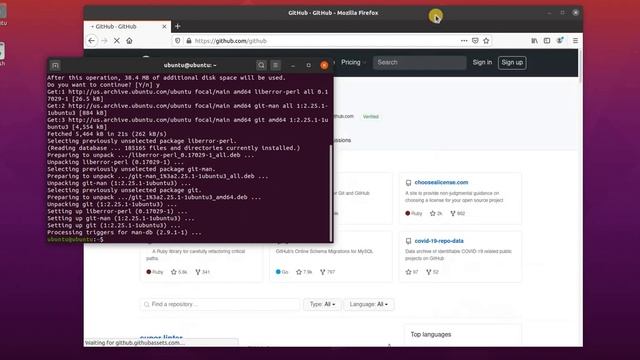This screenshot has height=360, width=640.
Task: View forks of choosealicense.com repo
Action: pos(458,213)
